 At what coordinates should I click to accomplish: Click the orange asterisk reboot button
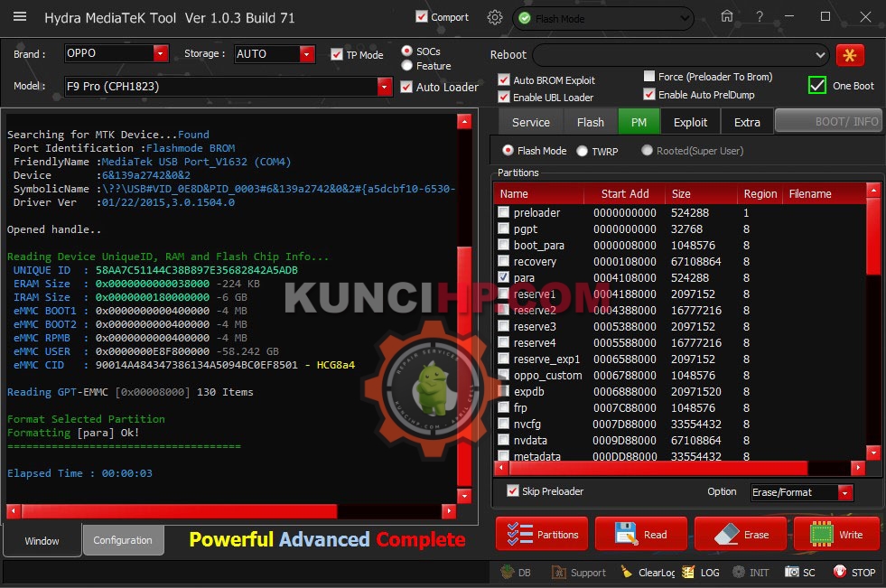850,55
